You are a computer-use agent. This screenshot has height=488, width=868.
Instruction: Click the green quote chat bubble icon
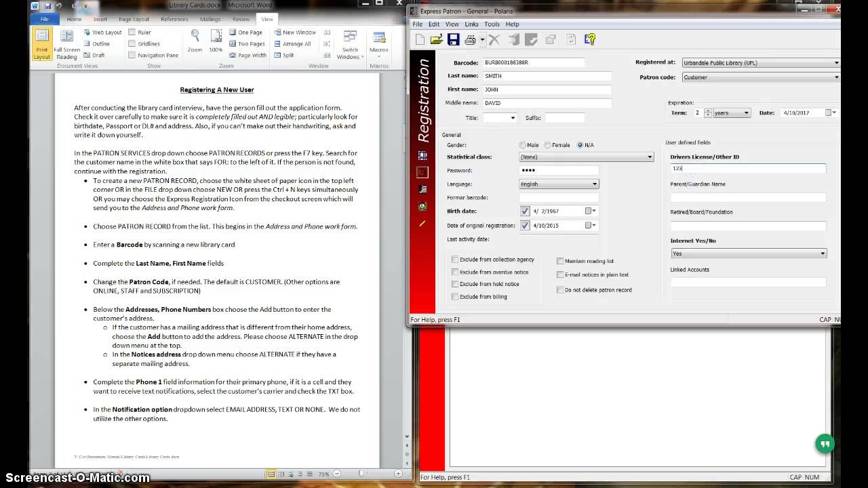(x=825, y=445)
